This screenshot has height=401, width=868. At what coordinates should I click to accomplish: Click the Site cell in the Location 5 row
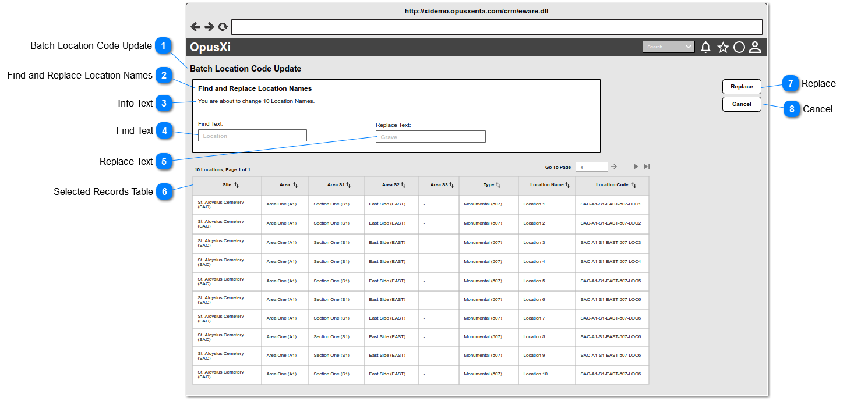coord(227,281)
